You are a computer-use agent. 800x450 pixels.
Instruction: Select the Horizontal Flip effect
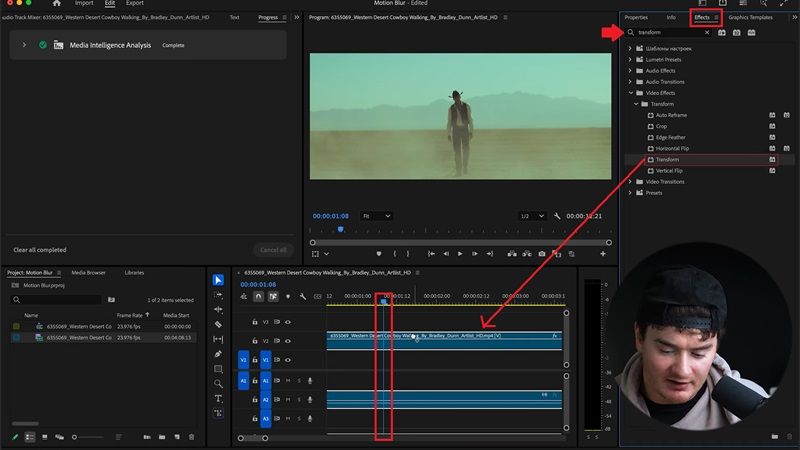coord(672,148)
